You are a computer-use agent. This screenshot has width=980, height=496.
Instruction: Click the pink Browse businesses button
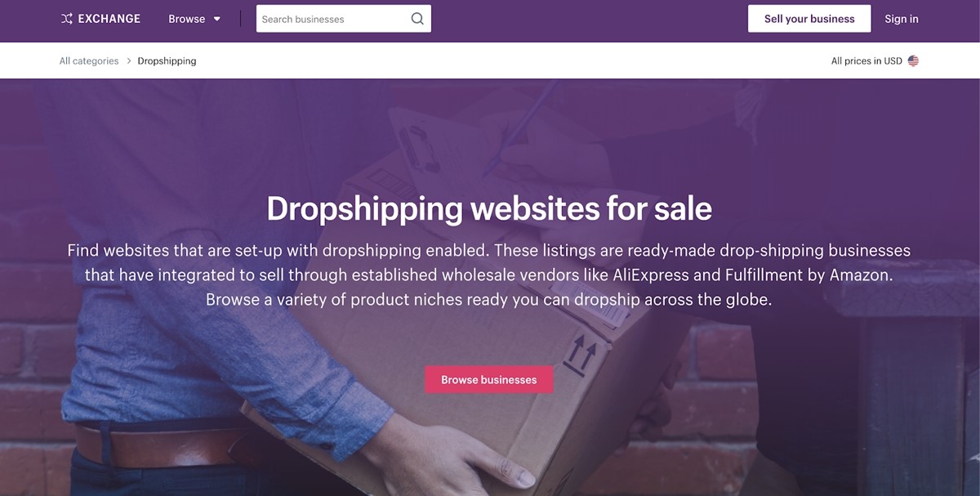(489, 379)
